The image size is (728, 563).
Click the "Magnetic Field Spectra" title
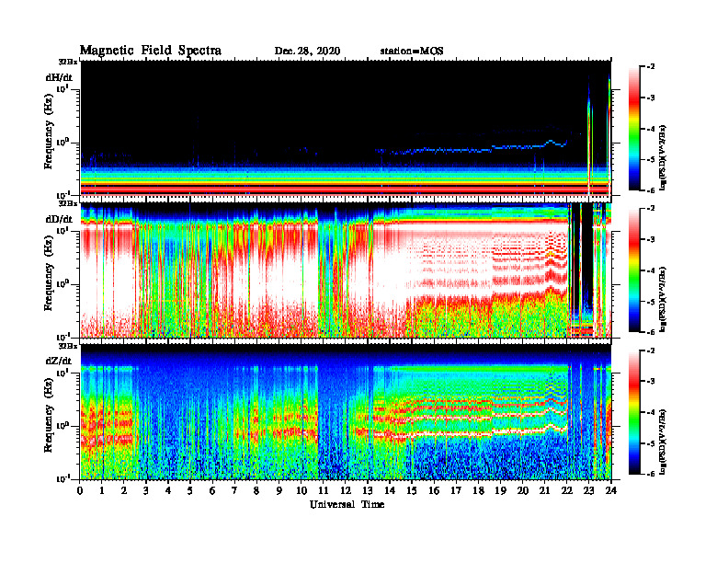[x=151, y=51]
